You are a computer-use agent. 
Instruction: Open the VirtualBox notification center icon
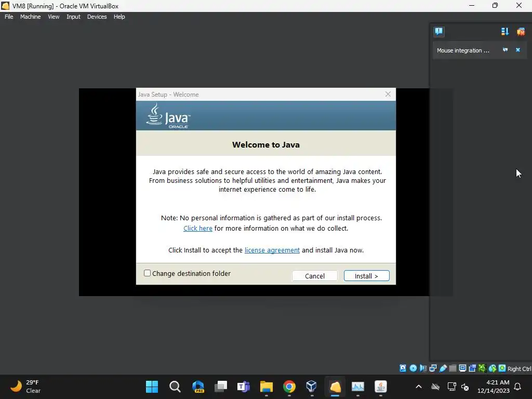tap(438, 32)
